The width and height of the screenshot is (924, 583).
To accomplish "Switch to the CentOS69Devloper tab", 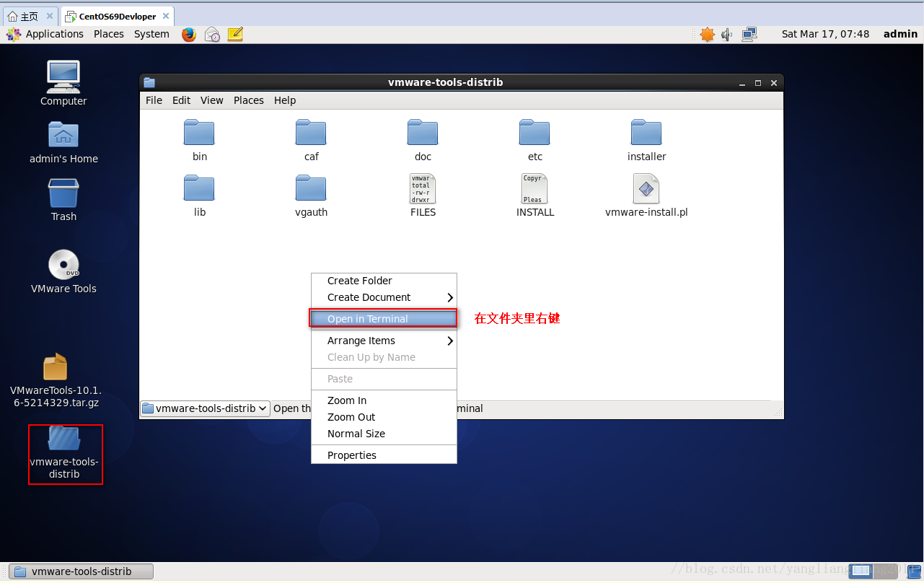I will point(118,16).
